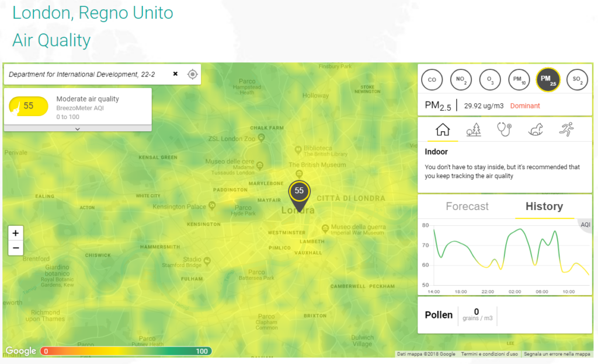Select the O3 pollutant circle

click(490, 79)
